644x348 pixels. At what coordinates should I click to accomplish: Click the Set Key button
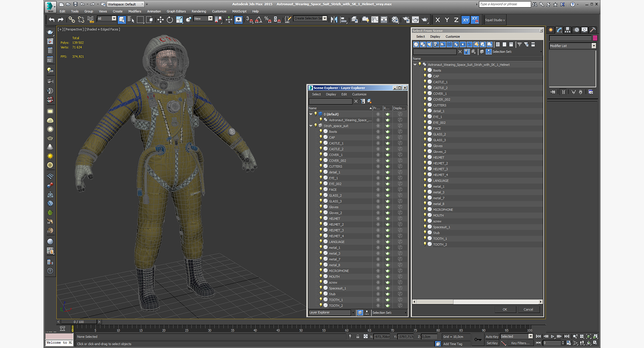492,343
